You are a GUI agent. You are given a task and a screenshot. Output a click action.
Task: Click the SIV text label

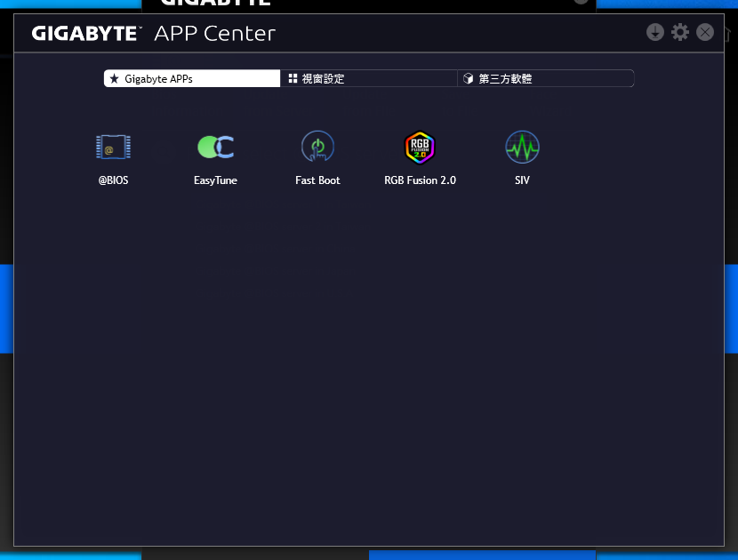(x=522, y=180)
